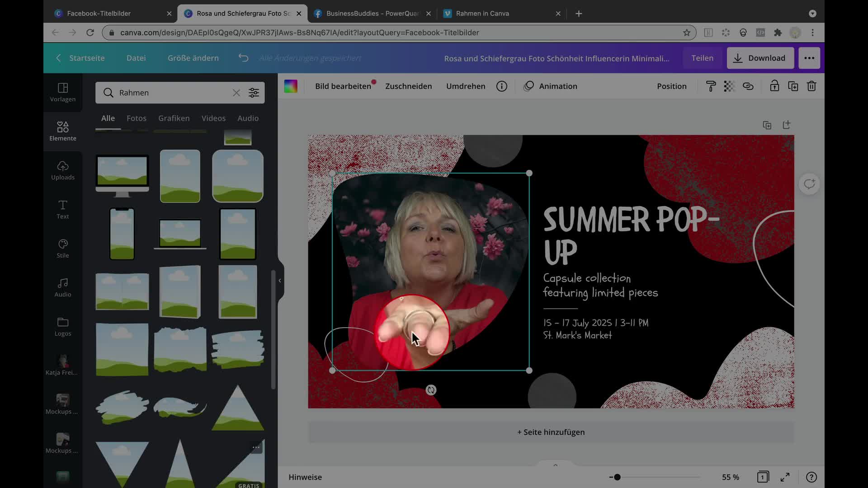
Task: Open the Stile palette sidebar panel
Action: click(x=63, y=249)
